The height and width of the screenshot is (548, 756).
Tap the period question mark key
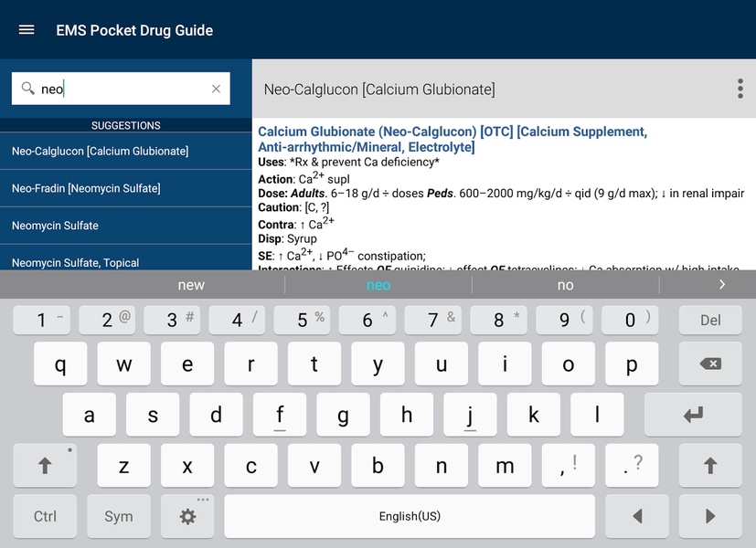click(632, 466)
